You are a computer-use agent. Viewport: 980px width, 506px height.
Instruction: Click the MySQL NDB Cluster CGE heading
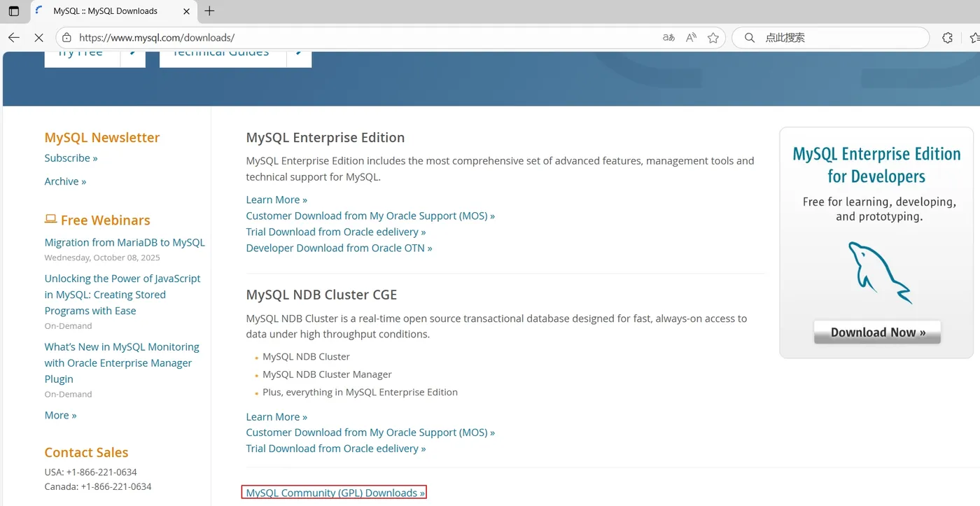click(x=322, y=294)
